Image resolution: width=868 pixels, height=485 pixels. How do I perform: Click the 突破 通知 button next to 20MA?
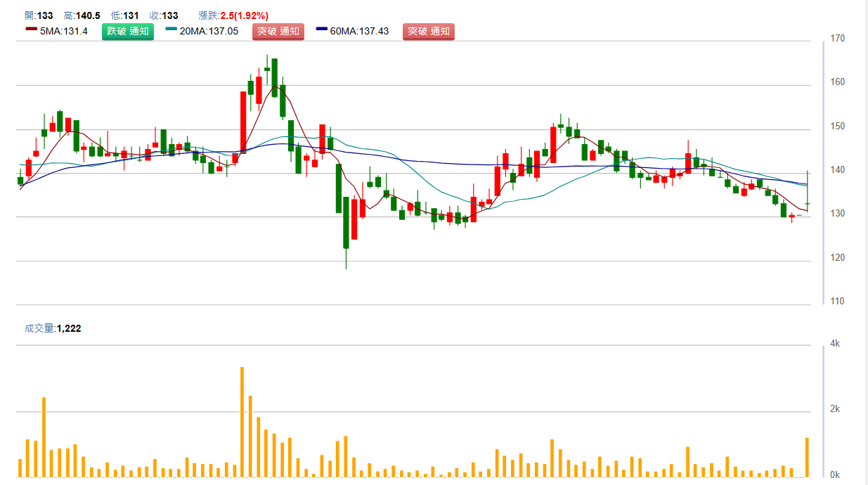[x=278, y=31]
